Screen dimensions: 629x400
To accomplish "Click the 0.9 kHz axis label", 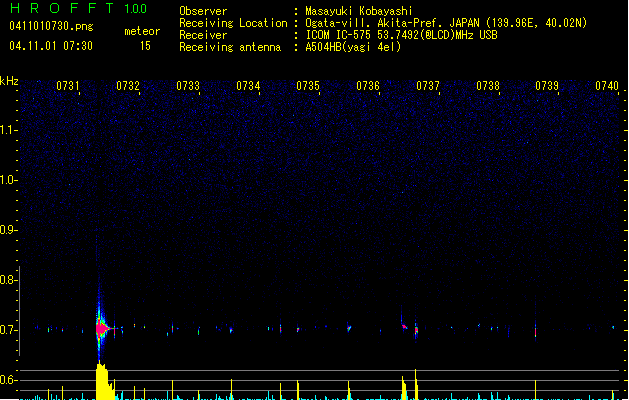I will pos(8,230).
